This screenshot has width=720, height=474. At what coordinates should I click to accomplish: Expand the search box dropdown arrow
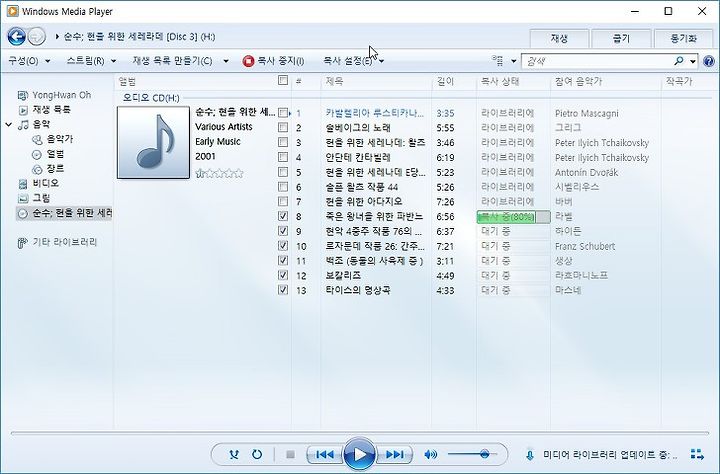pyautogui.click(x=692, y=61)
